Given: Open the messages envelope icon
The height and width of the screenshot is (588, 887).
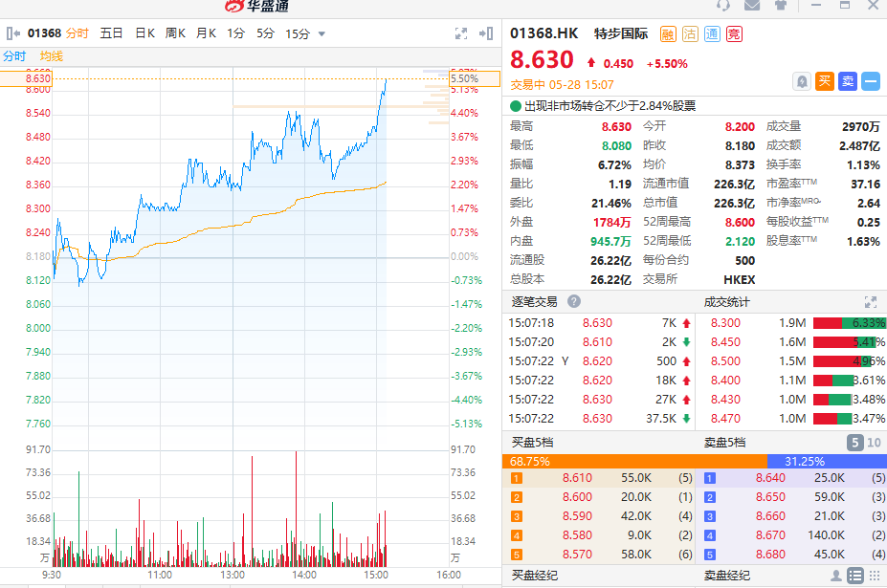Looking at the screenshot, I should 752,5.
